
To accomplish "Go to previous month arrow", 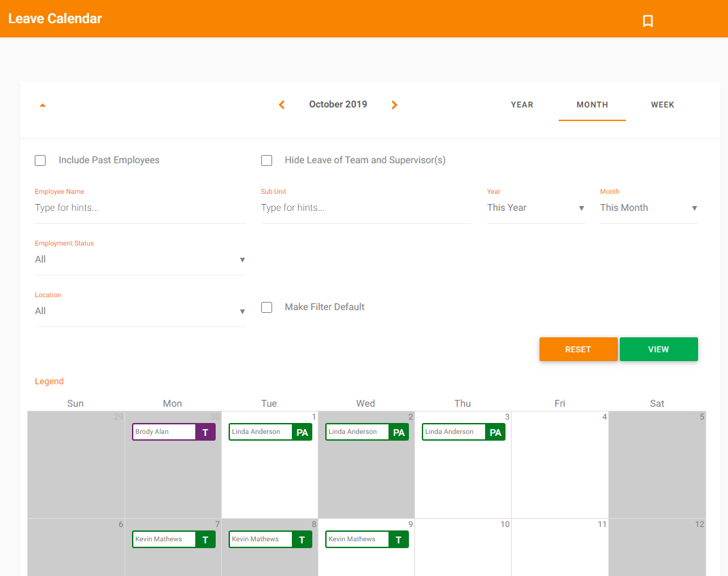I will click(x=282, y=105).
